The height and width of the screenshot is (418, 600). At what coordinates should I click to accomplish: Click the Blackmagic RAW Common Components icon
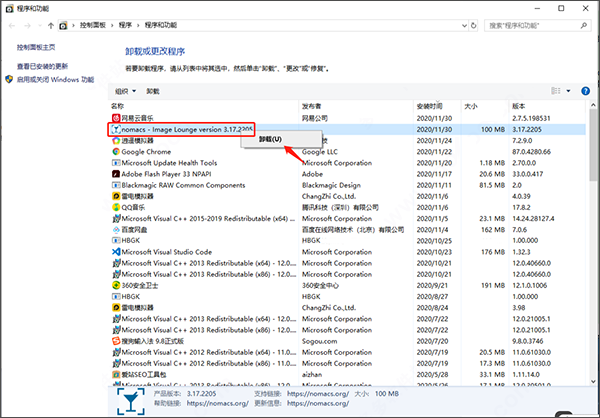click(116, 185)
